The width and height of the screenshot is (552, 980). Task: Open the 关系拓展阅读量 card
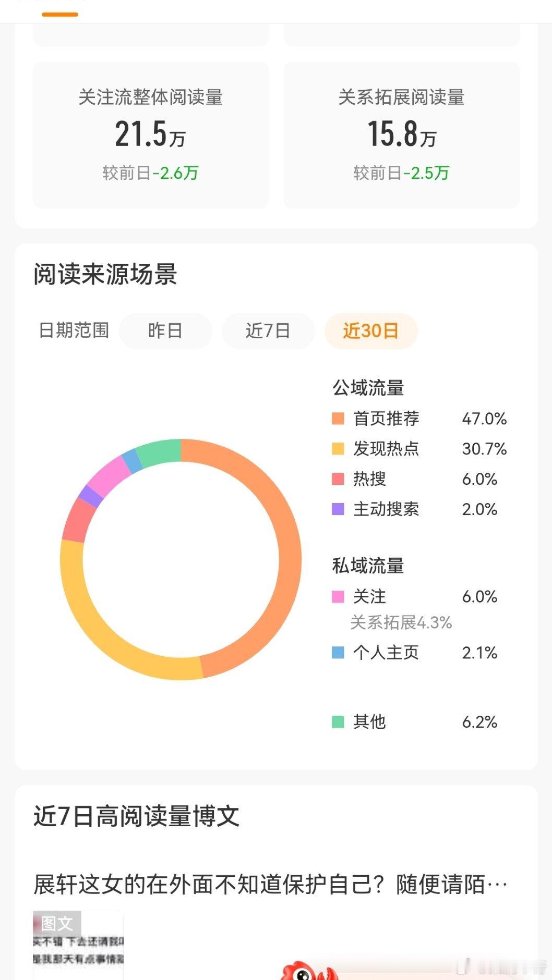(x=401, y=135)
